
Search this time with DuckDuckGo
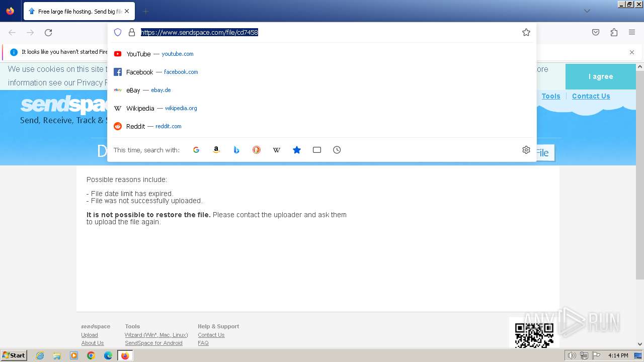pyautogui.click(x=257, y=150)
